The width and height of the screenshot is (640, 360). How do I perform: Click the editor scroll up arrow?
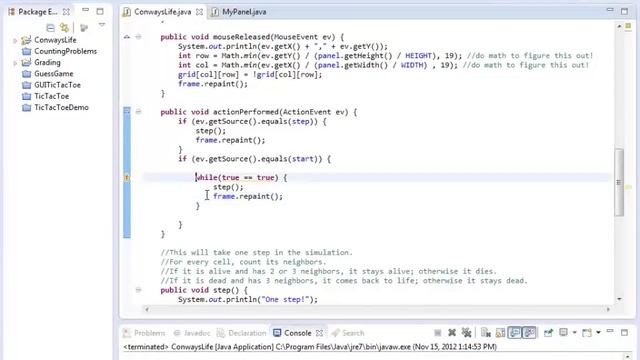click(619, 26)
